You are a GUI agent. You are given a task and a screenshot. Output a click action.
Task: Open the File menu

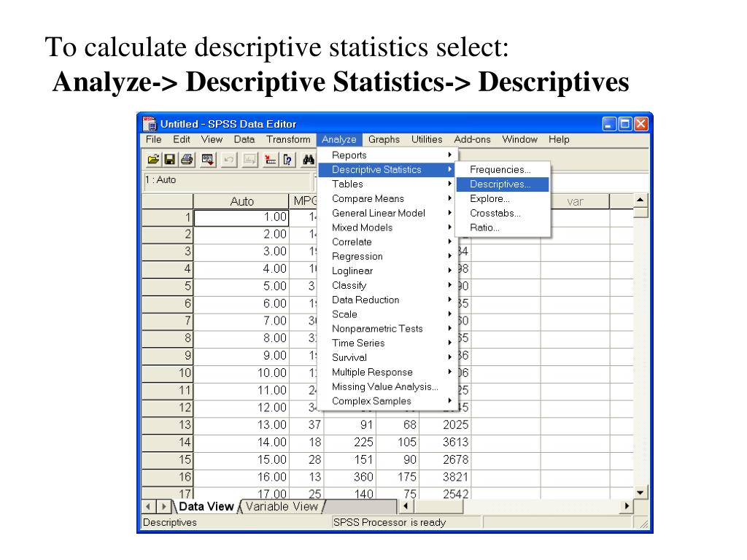[x=153, y=139]
